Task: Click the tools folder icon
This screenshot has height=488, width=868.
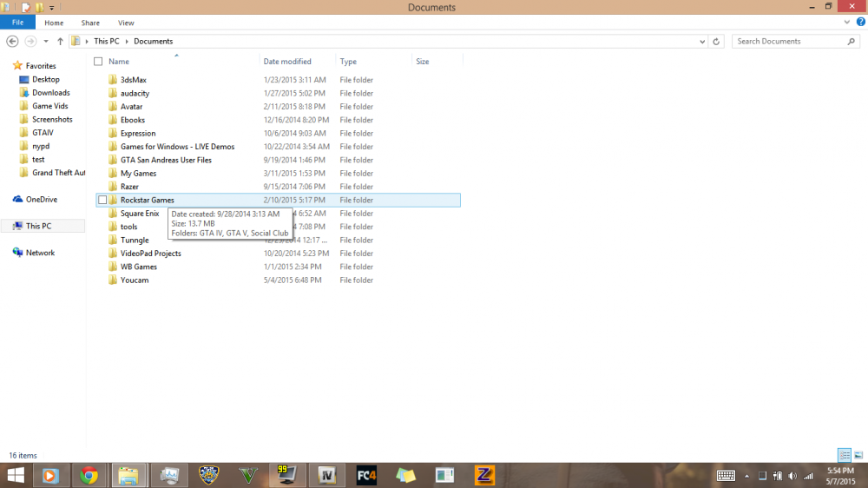Action: 112,227
